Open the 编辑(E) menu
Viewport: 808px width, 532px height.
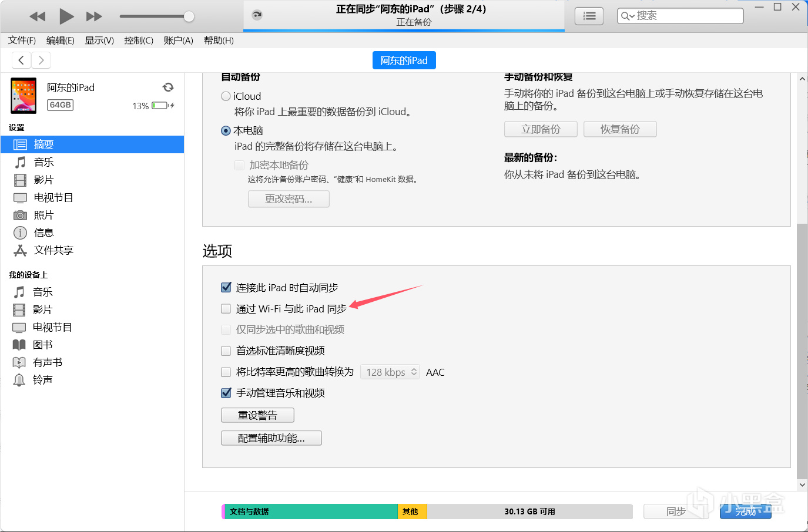pyautogui.click(x=61, y=41)
